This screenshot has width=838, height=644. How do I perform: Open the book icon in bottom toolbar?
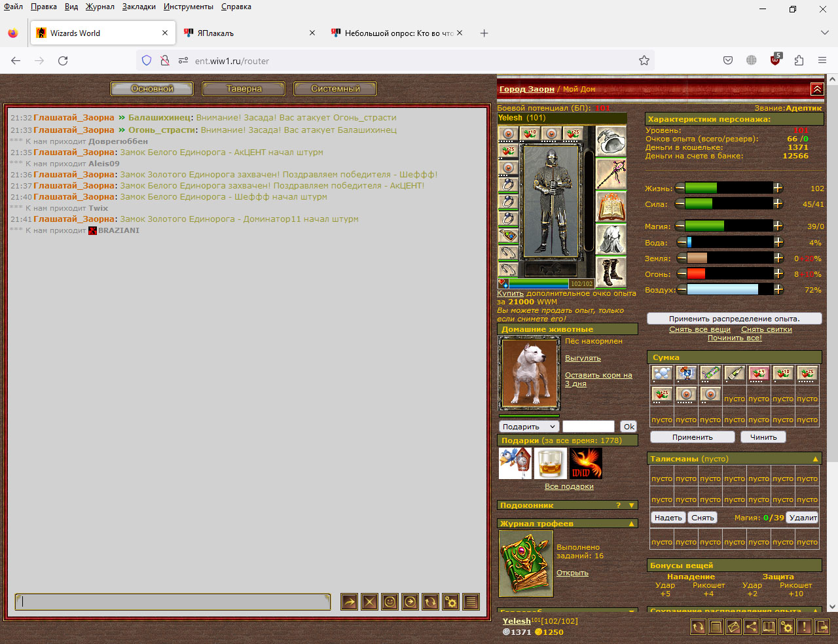769,626
